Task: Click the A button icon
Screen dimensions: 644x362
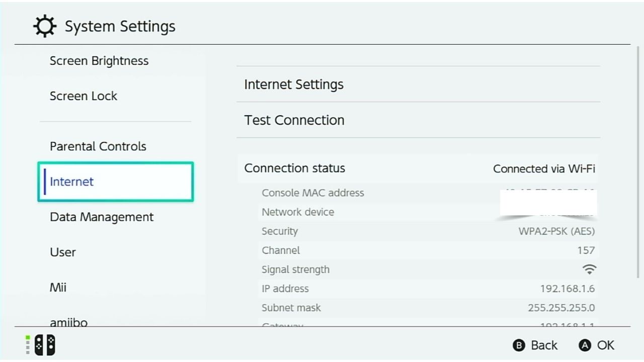Action: coord(585,345)
